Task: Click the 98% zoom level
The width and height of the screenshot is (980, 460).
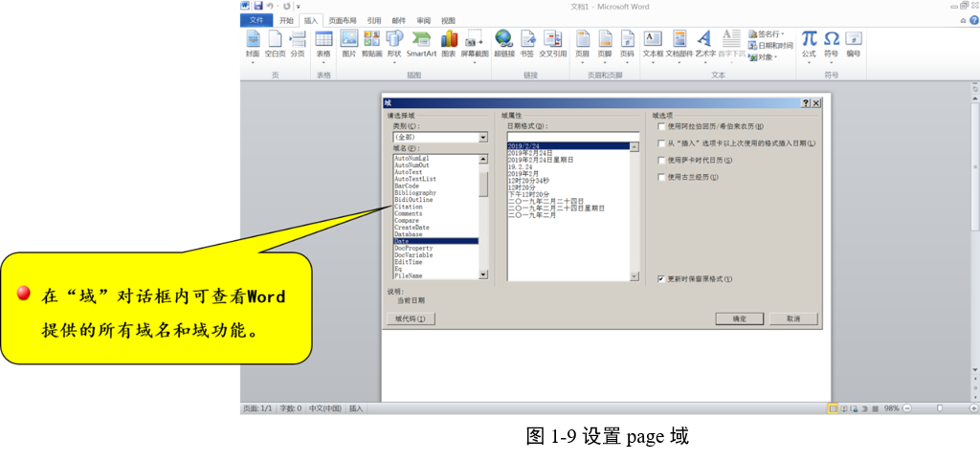Action: pos(892,408)
